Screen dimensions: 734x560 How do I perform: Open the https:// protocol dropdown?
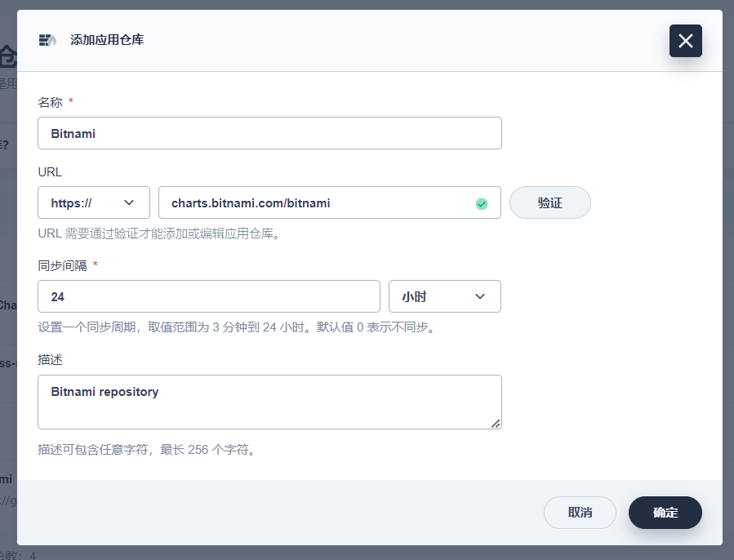94,202
